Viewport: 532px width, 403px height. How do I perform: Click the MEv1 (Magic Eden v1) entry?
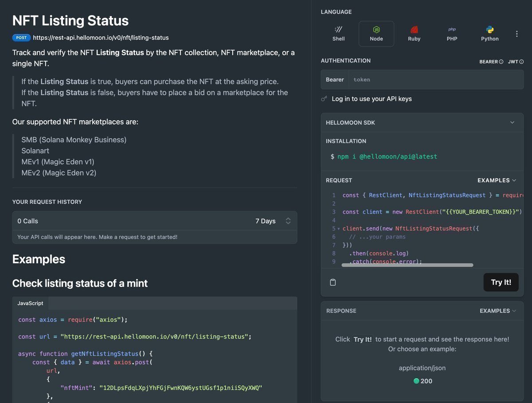pos(58,162)
